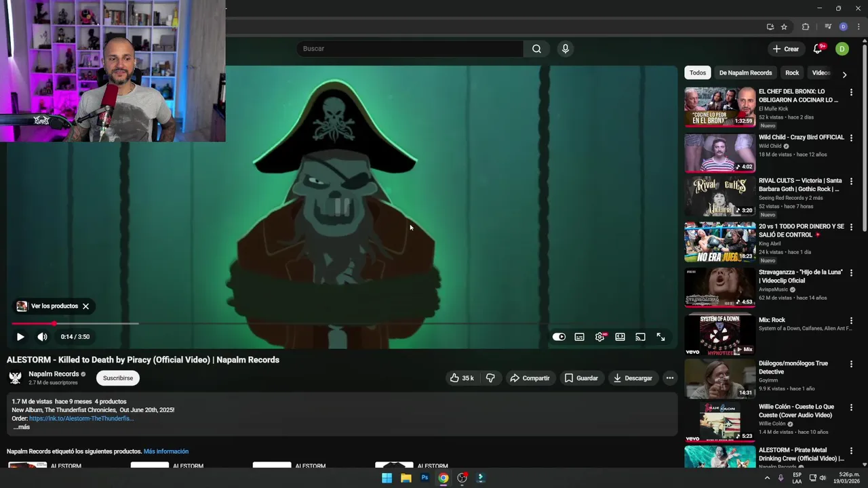Dislike the video with thumbs down
Viewport: 868px width, 488px height.
pos(490,378)
